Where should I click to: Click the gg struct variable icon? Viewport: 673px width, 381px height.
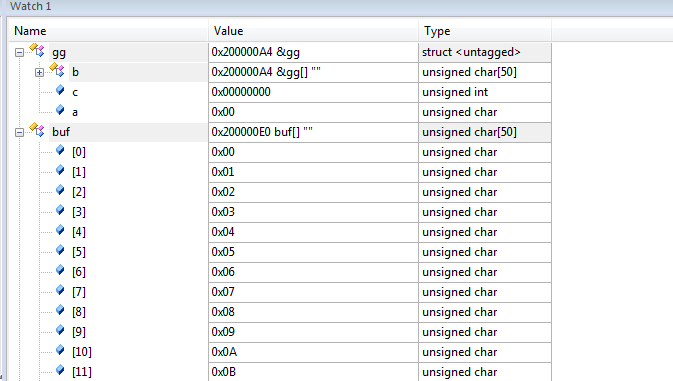tap(37, 50)
